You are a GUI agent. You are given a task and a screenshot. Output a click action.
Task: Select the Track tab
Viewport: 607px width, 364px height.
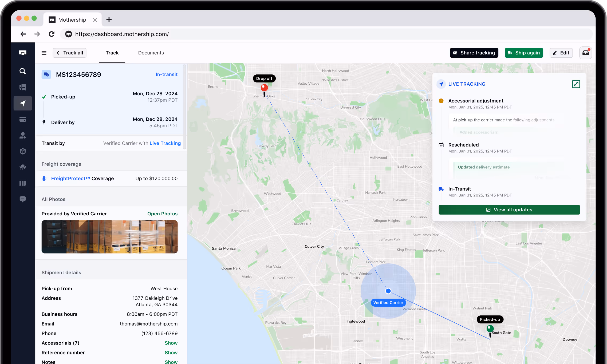pyautogui.click(x=112, y=53)
